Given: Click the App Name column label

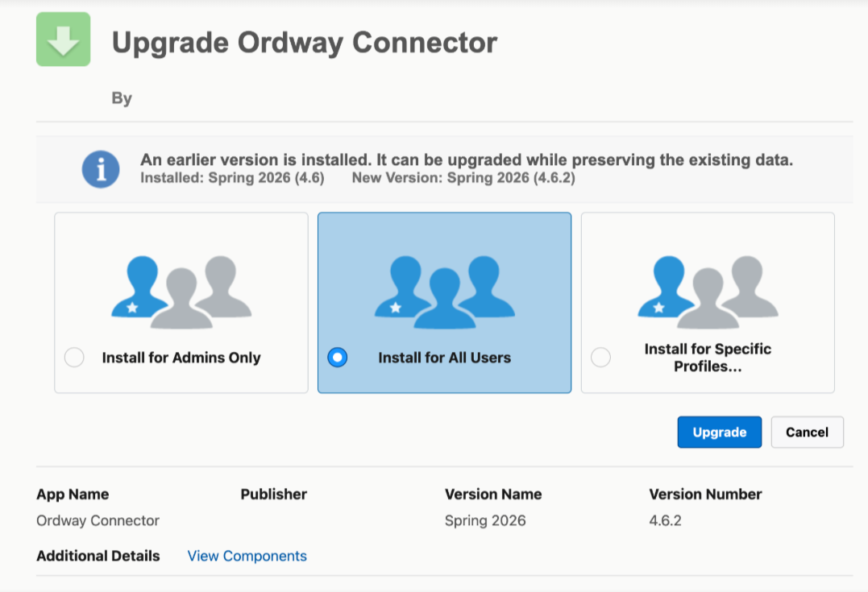Looking at the screenshot, I should pos(73,494).
